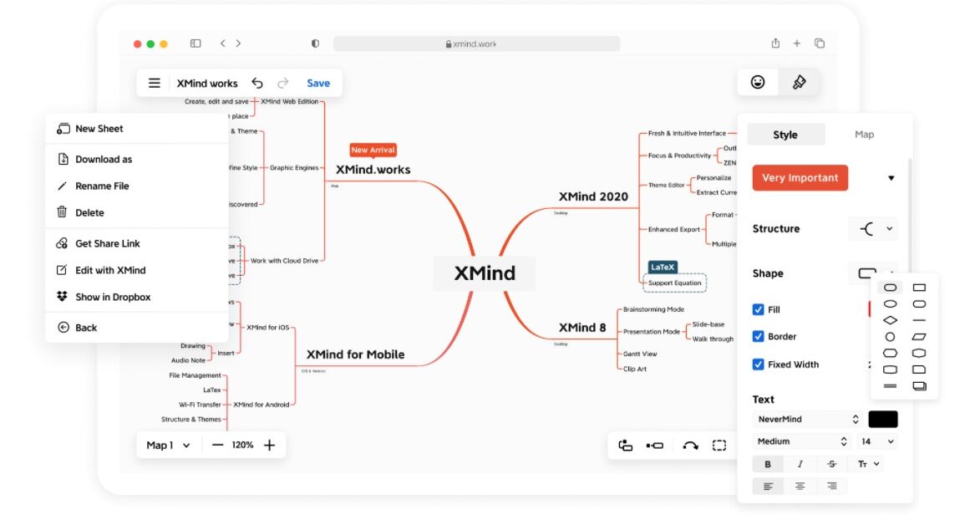Select the format paintbrush icon
This screenshot has height=525, width=980.
coord(799,82)
